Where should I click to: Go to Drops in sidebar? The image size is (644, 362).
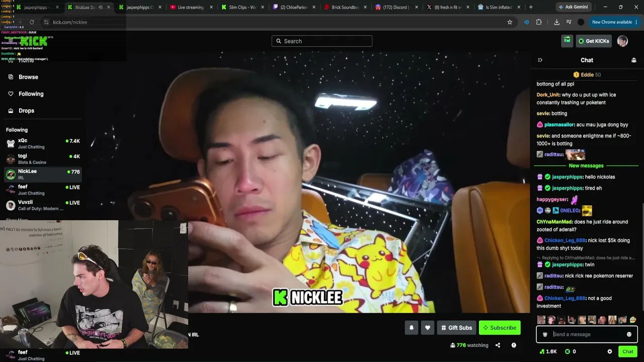[27, 111]
